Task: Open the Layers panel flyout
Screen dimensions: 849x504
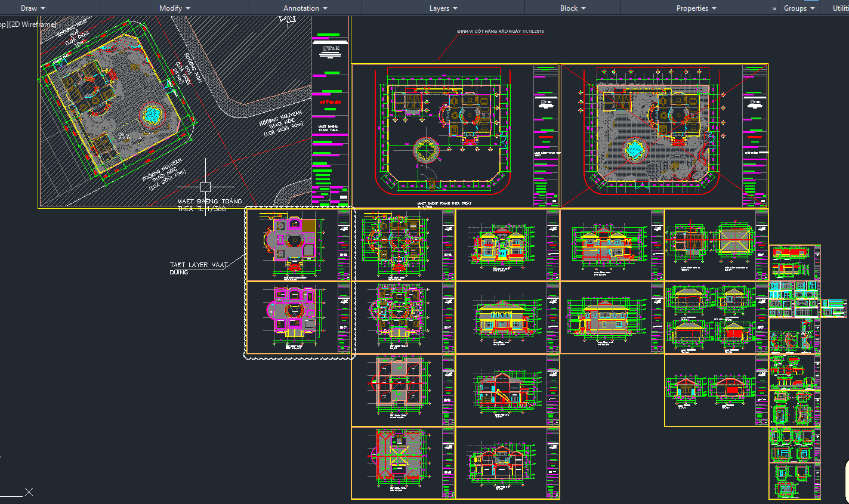Action: pyautogui.click(x=443, y=8)
